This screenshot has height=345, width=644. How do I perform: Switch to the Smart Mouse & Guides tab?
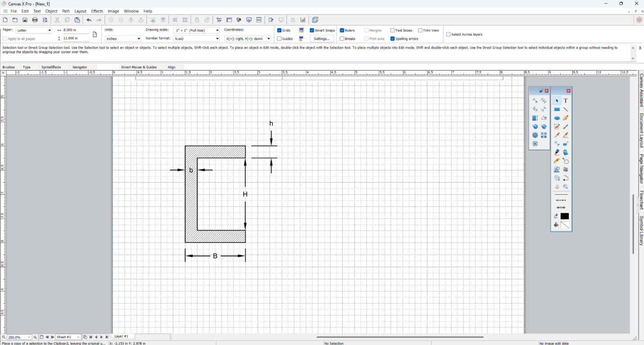(x=139, y=67)
